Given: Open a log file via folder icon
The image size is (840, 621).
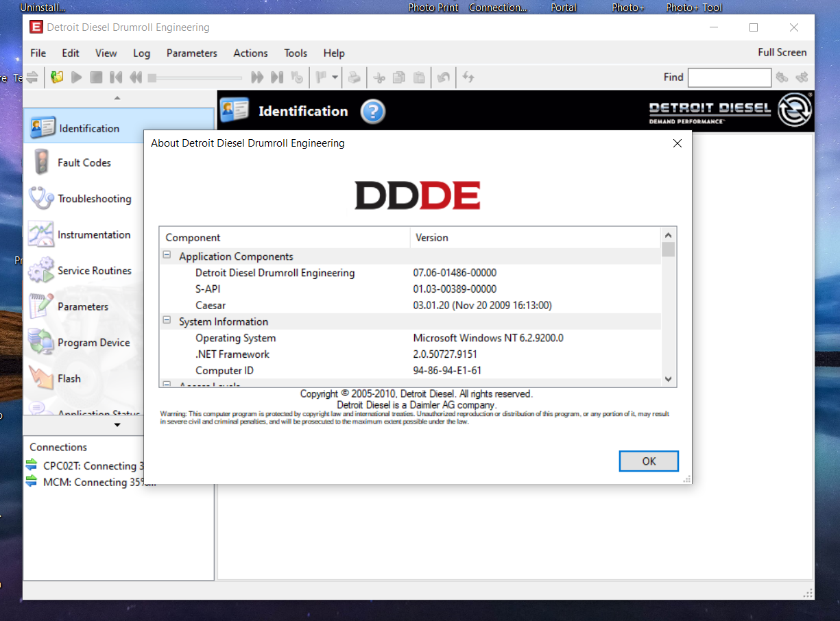Looking at the screenshot, I should (57, 77).
